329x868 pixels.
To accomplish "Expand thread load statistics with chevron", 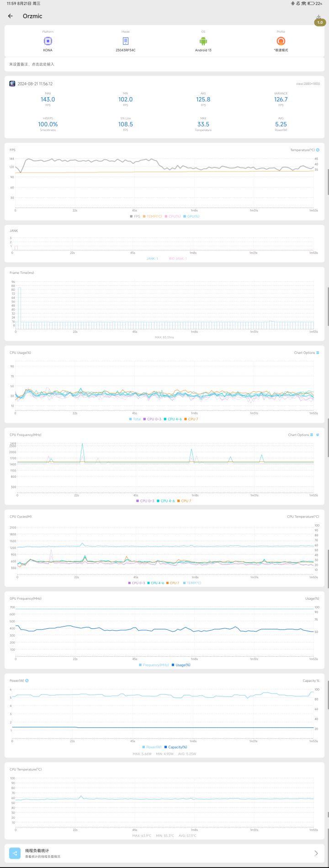I will (316, 853).
